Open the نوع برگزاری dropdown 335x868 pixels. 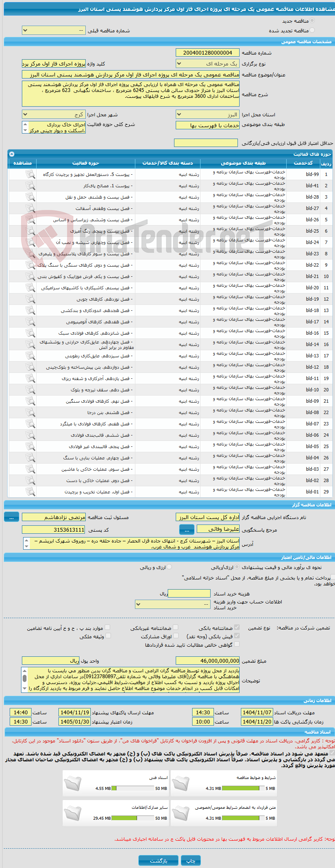pos(208,64)
